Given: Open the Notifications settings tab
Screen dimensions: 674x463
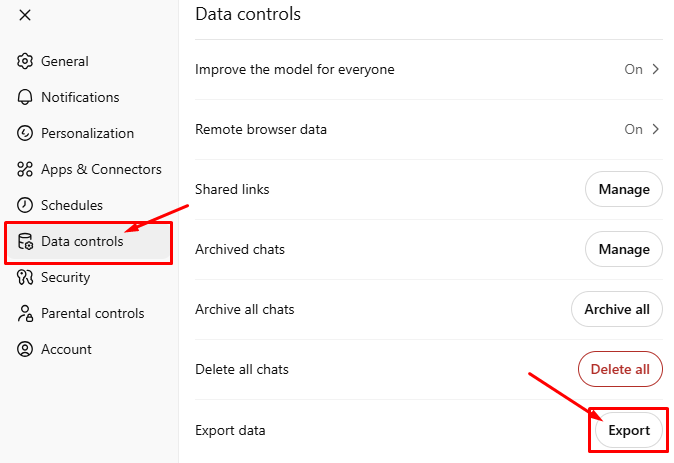Looking at the screenshot, I should (79, 97).
